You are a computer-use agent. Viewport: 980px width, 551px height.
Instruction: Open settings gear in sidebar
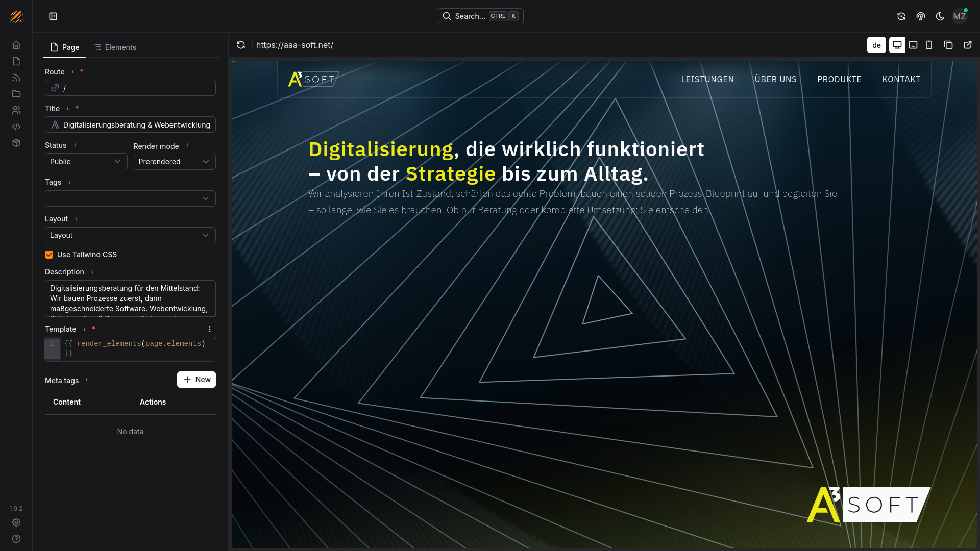(x=16, y=522)
